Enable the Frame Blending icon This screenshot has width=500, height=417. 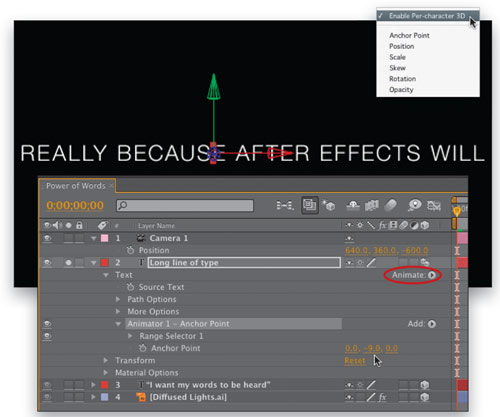coord(372,205)
